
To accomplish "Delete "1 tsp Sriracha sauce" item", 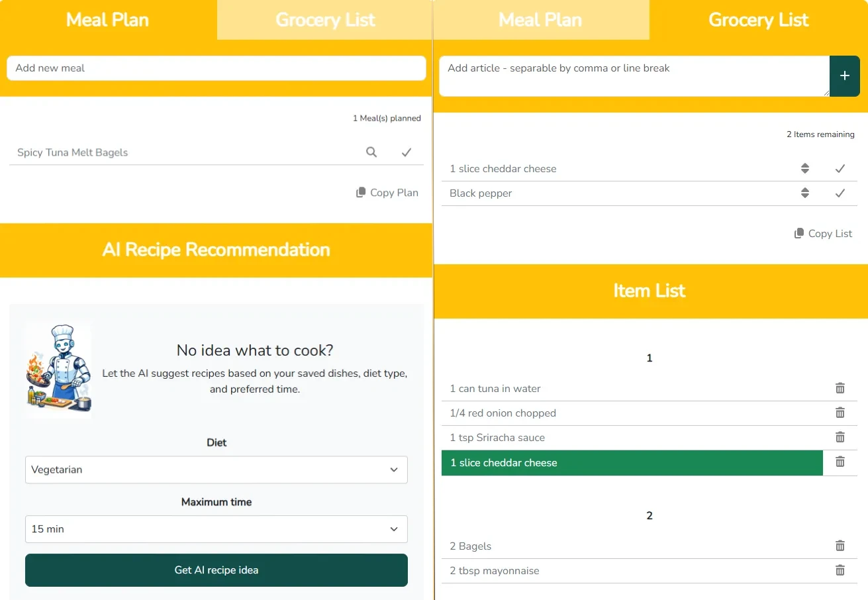I will [840, 437].
